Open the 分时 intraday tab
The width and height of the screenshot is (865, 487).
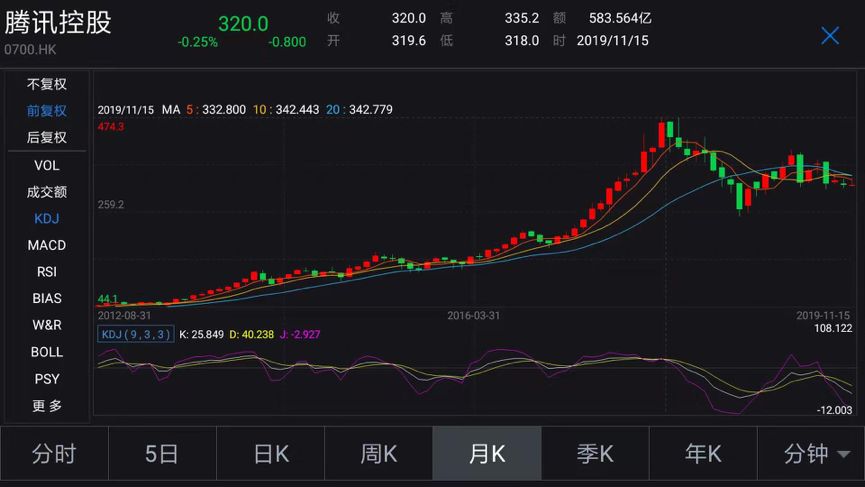click(x=54, y=454)
